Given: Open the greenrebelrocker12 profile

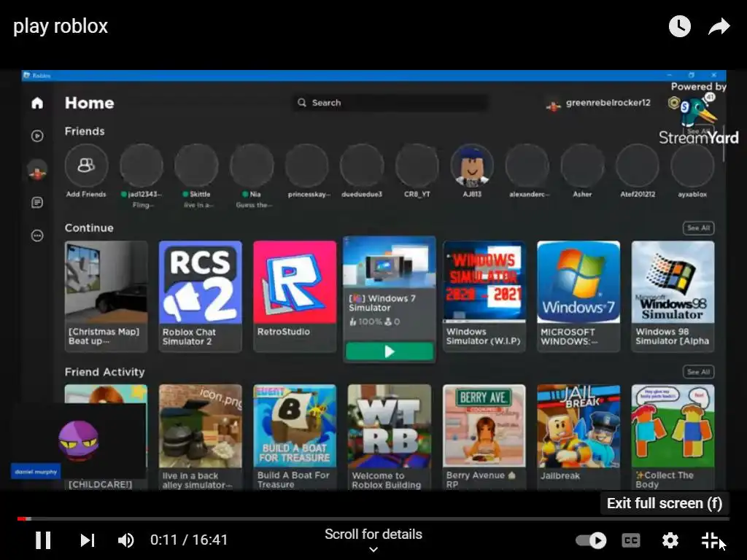Looking at the screenshot, I should tap(599, 104).
